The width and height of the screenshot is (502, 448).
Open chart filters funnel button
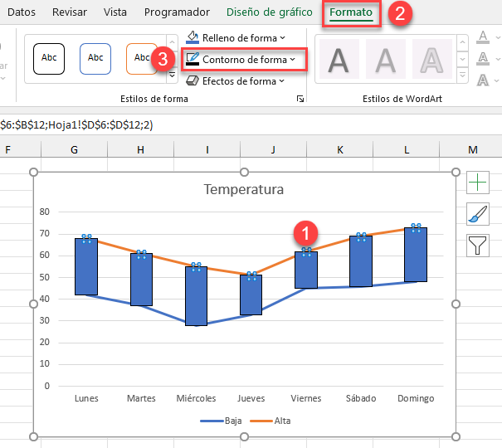pos(478,245)
